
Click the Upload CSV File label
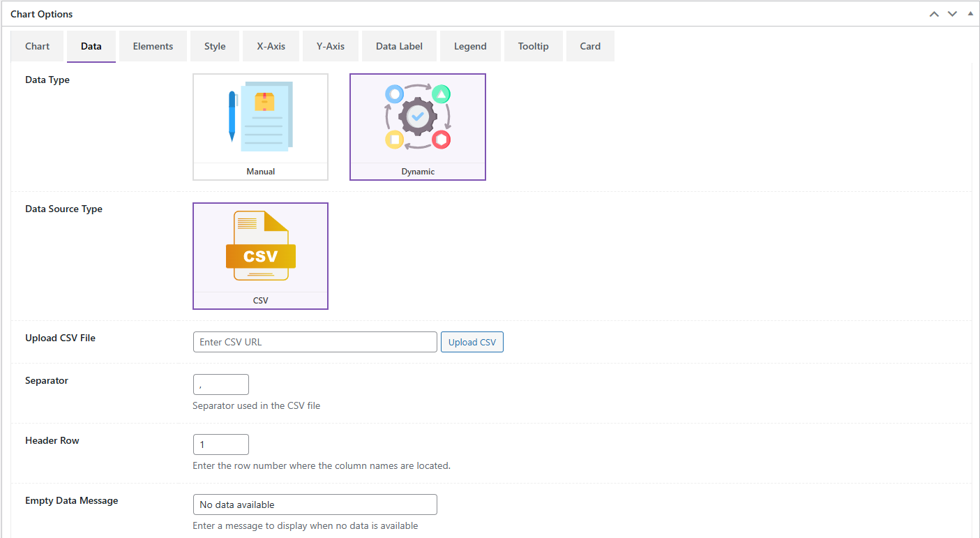[61, 338]
